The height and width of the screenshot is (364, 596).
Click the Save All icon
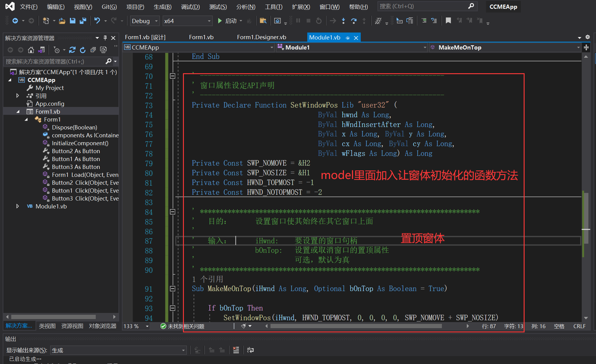click(x=83, y=21)
